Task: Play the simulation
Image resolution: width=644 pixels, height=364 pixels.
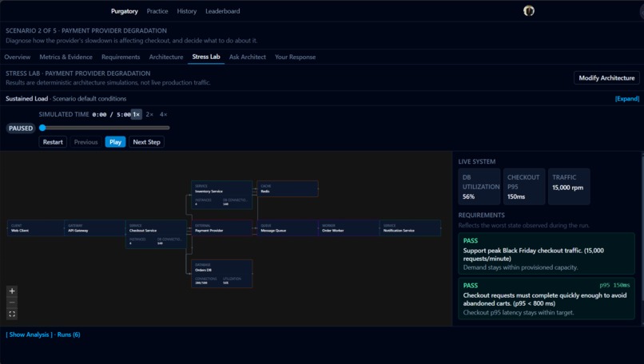Action: tap(115, 142)
